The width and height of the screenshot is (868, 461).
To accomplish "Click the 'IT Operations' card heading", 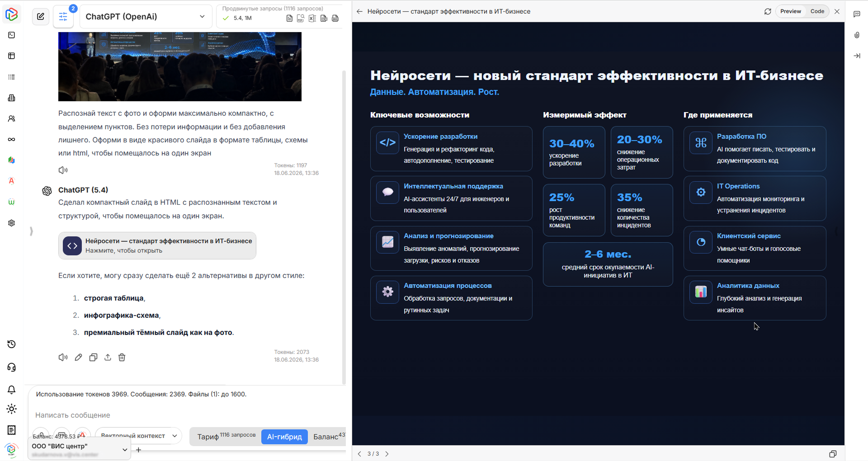I will pyautogui.click(x=738, y=186).
